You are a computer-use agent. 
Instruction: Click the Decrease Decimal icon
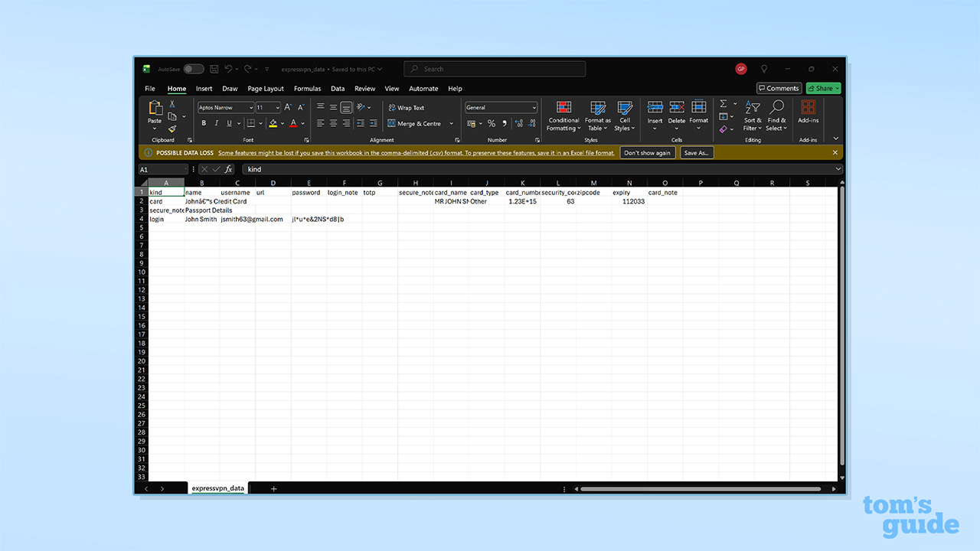(x=531, y=123)
